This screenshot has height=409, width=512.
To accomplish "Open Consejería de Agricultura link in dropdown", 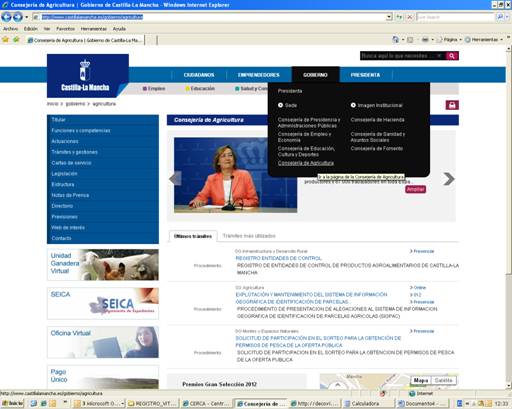I will click(x=306, y=163).
